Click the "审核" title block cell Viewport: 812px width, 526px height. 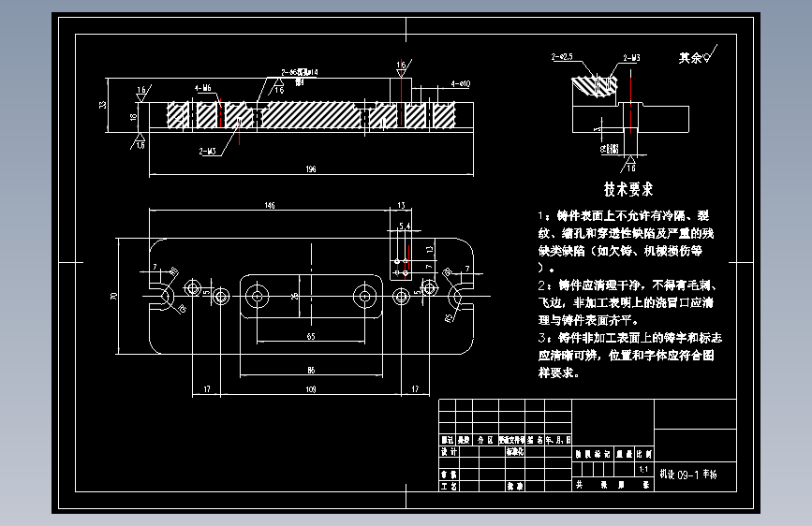click(x=449, y=475)
